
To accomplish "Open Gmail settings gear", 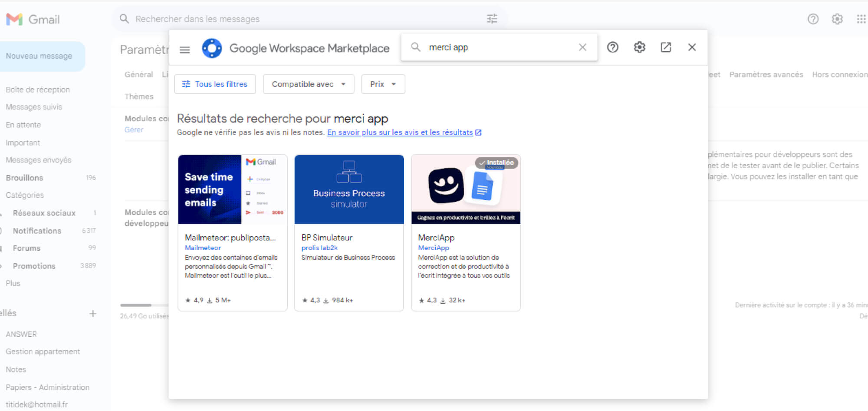I will (837, 19).
